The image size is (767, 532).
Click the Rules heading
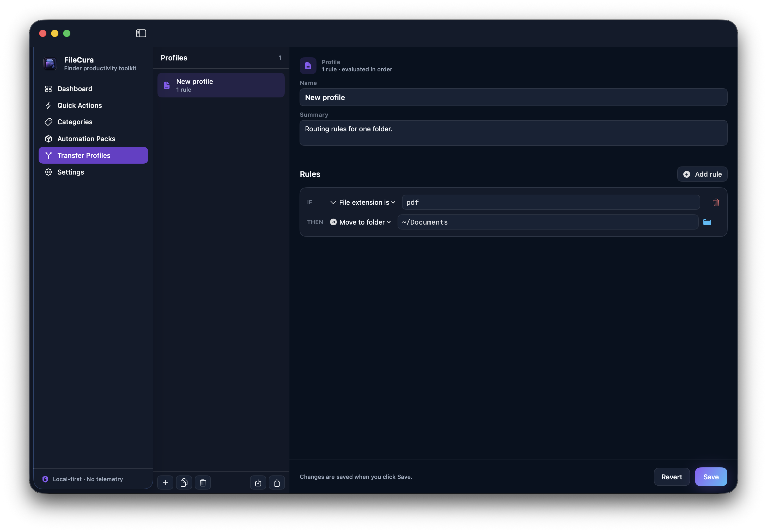[x=310, y=174]
